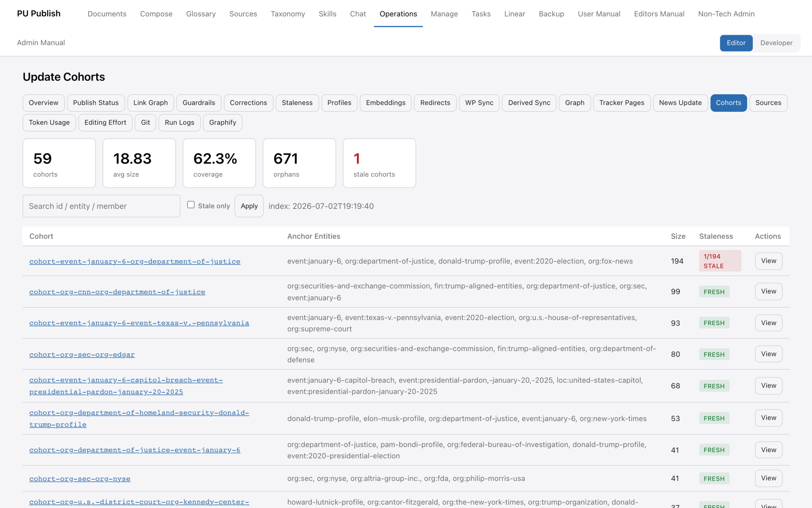This screenshot has height=508, width=812.
Task: Open the Backup nav item
Action: pos(551,14)
